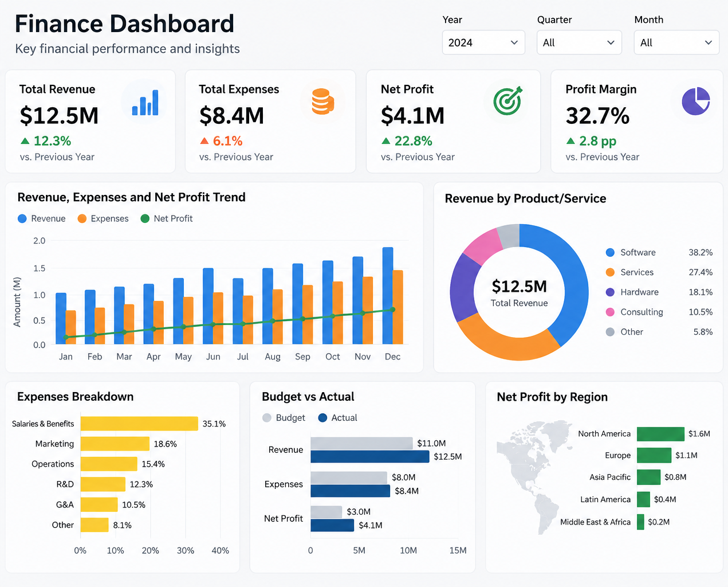Click the 38.2% Software percentage
The height and width of the screenshot is (587, 728).
(x=701, y=252)
